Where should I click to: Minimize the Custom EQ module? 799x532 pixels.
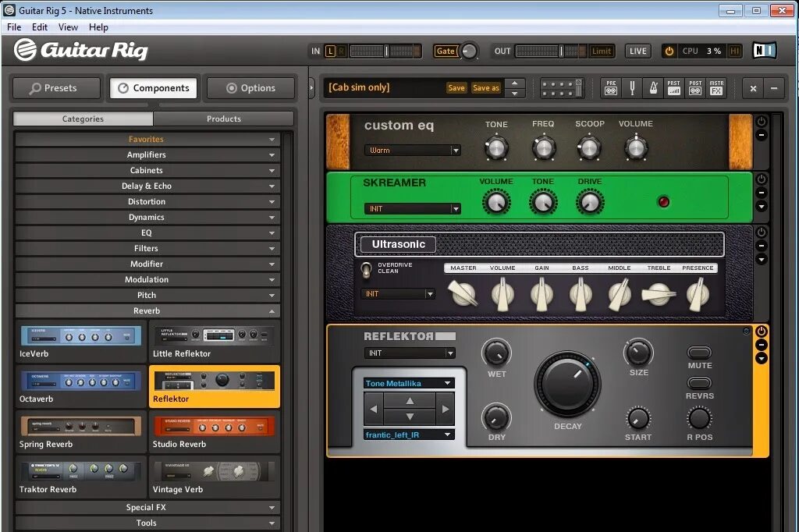[x=762, y=135]
